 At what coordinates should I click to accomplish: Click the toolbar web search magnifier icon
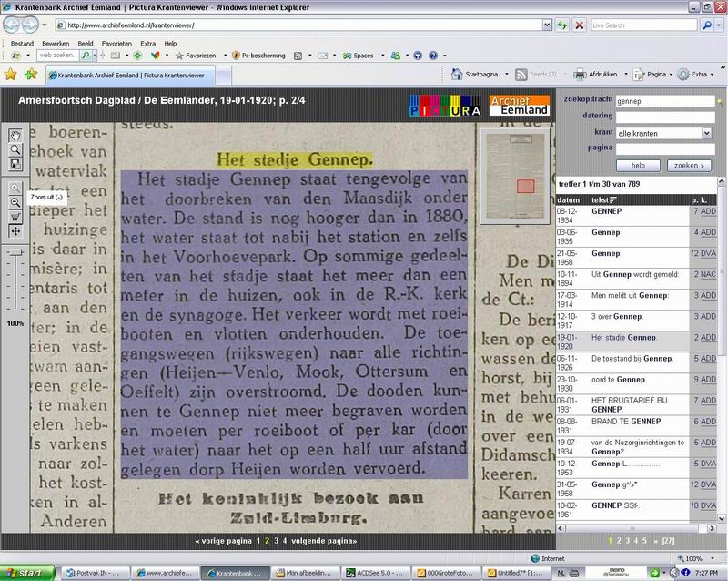coord(86,56)
